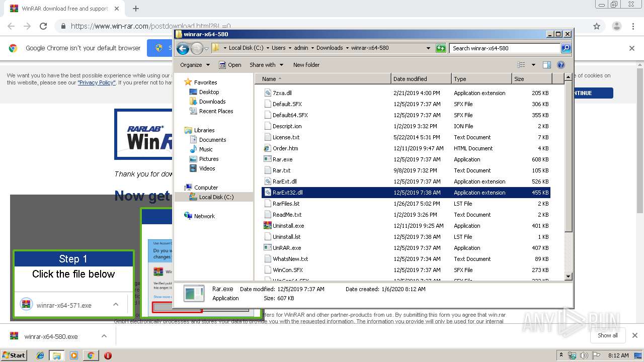Select the Videos library

pos(202,168)
